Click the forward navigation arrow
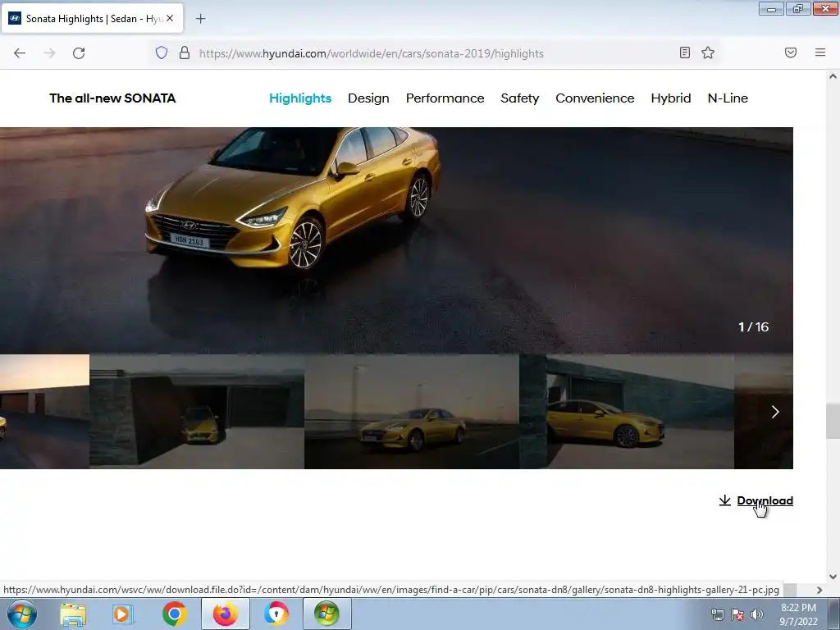 pyautogui.click(x=49, y=53)
